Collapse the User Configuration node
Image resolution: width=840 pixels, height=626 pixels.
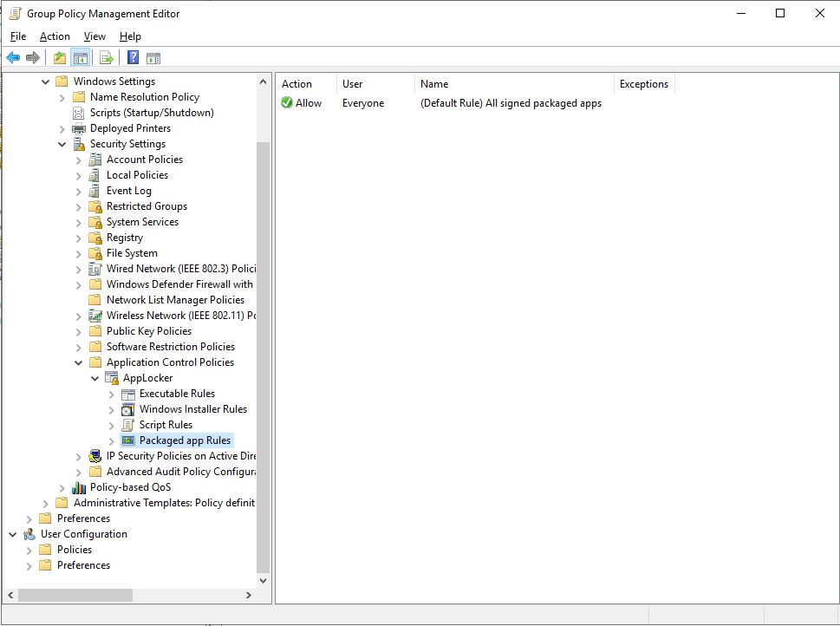pos(13,534)
